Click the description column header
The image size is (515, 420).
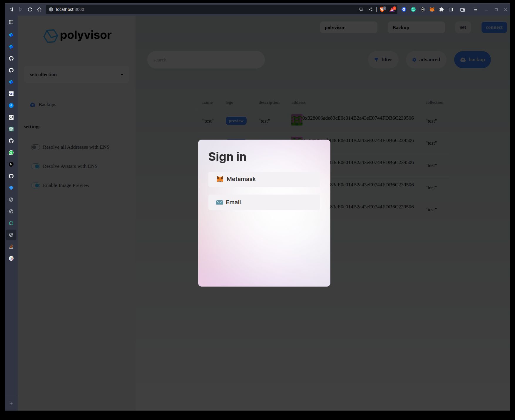269,102
